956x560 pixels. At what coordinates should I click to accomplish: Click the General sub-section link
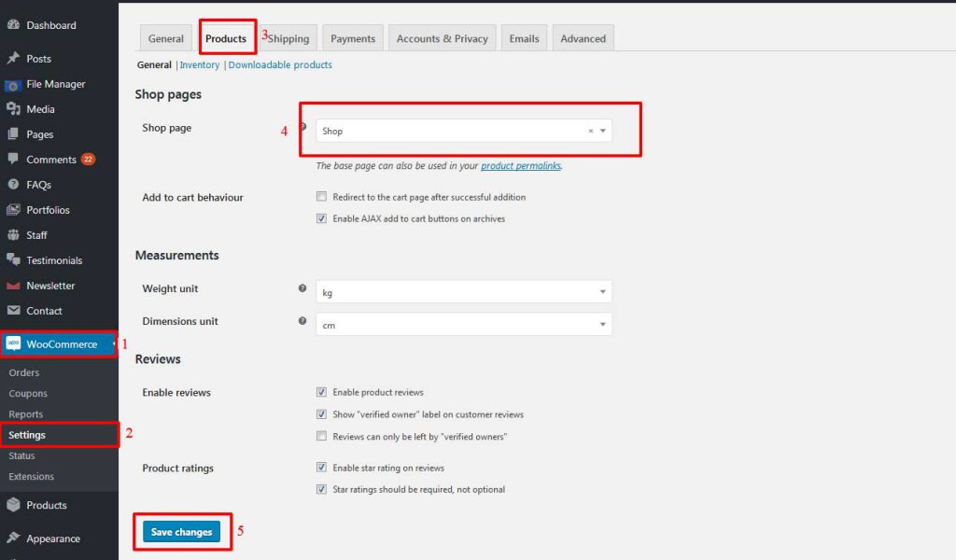click(154, 64)
